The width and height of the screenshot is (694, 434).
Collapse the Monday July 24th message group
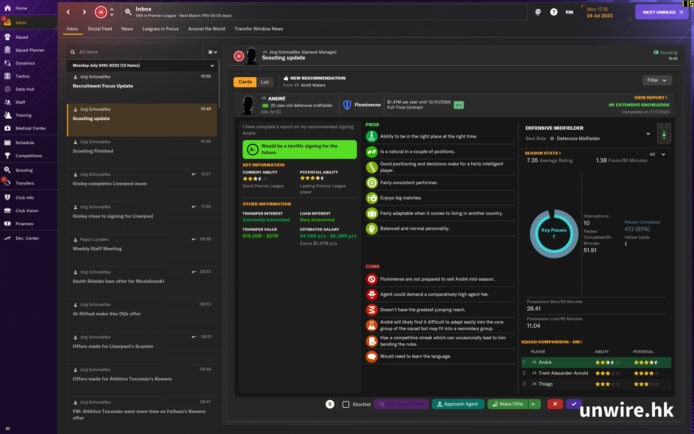pyautogui.click(x=210, y=65)
